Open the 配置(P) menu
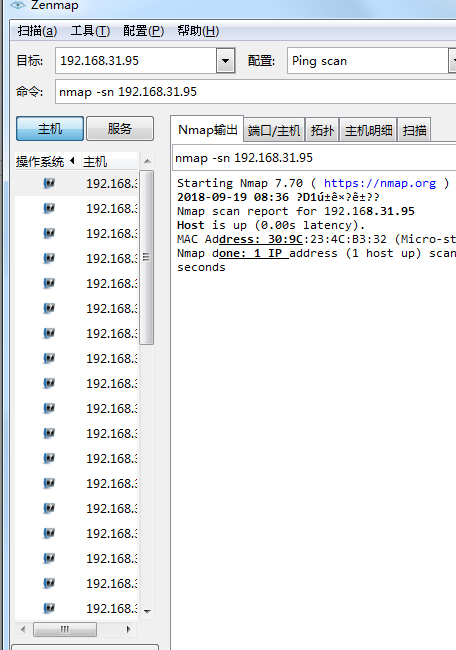Image resolution: width=456 pixels, height=650 pixels. [143, 31]
